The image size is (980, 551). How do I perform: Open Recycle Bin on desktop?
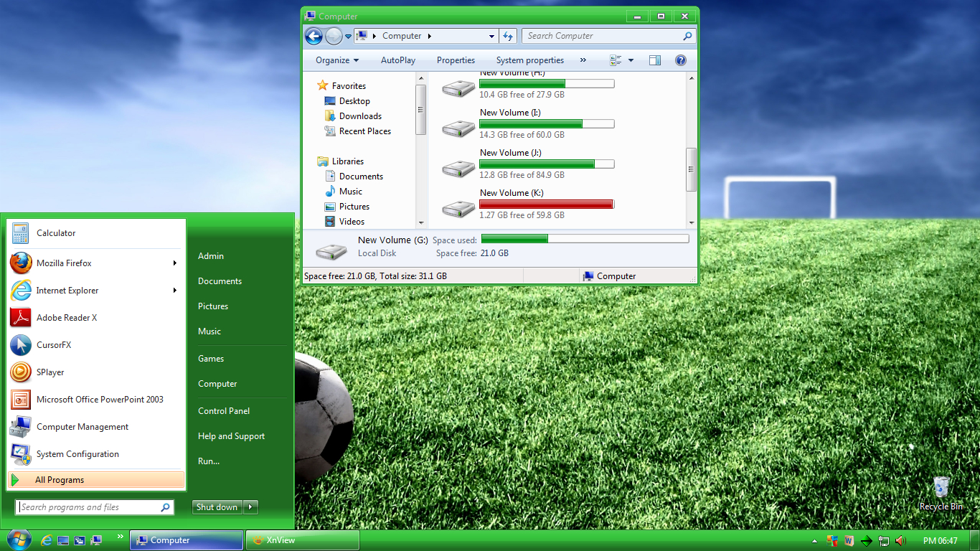(x=941, y=492)
